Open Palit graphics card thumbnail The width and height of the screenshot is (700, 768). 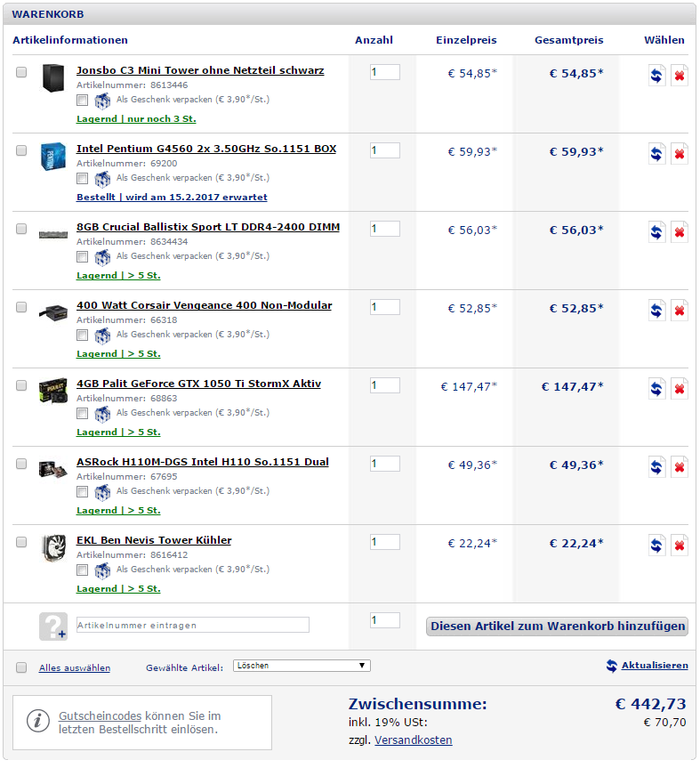click(52, 391)
